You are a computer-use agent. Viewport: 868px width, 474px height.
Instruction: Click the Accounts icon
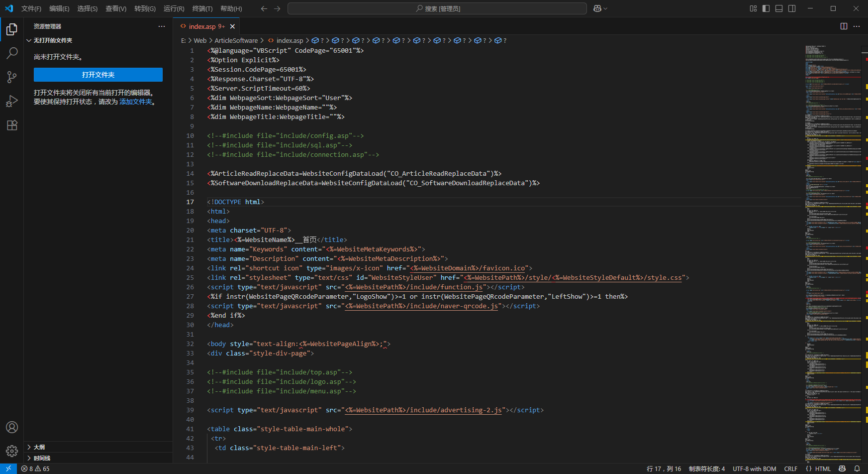click(12, 427)
